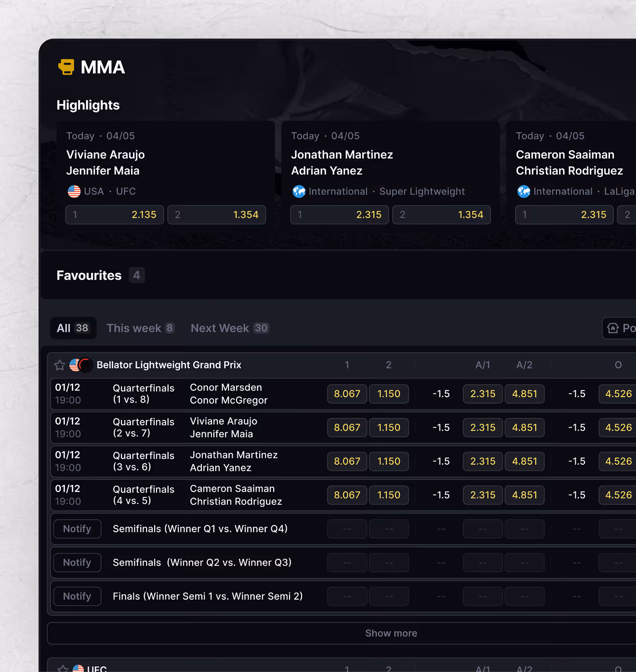The image size is (636, 672).
Task: Select 1.150 odds in Viviane Araujo quarterfinal row
Action: coord(389,428)
